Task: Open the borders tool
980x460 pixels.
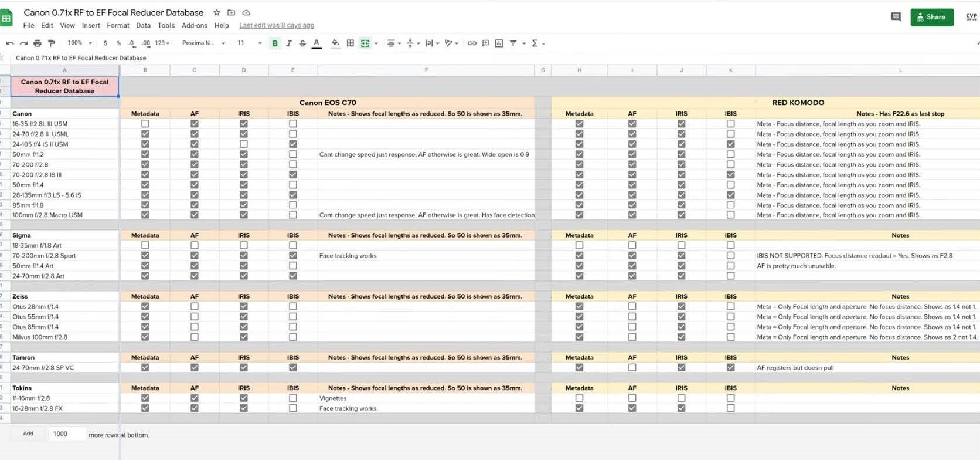Action: (x=351, y=43)
